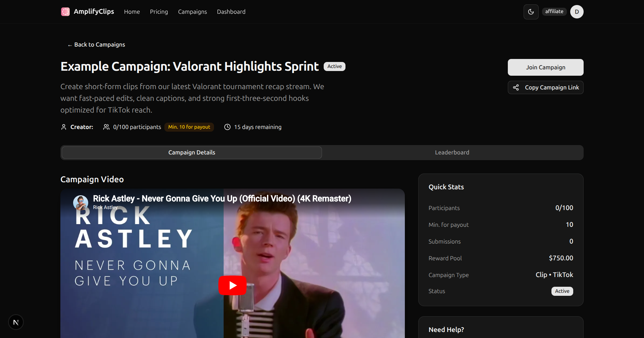Click the AmplifyClips pink logo icon
Screen dimensions: 644x338
click(x=65, y=12)
